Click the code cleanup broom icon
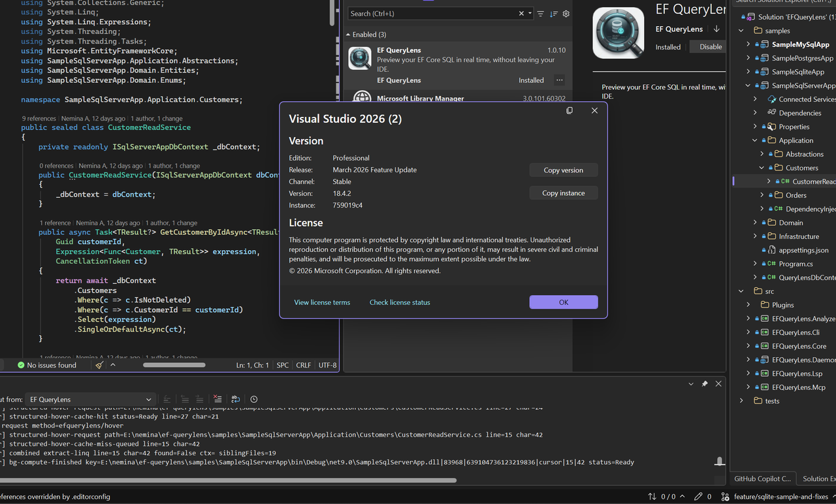This screenshot has width=836, height=504. click(99, 365)
